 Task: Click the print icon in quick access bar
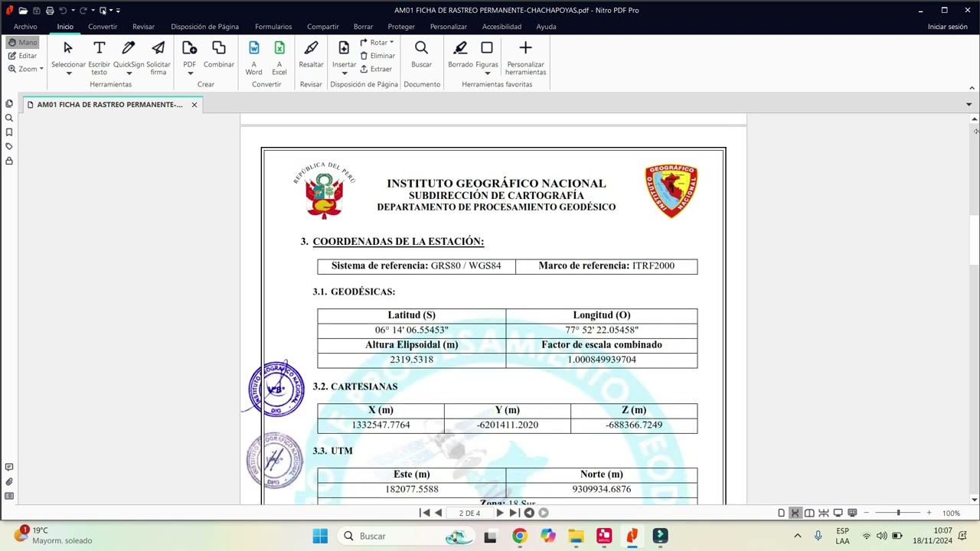click(x=50, y=11)
